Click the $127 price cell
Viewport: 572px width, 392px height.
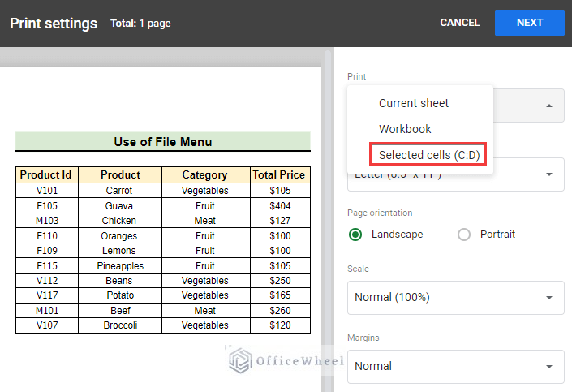(280, 221)
